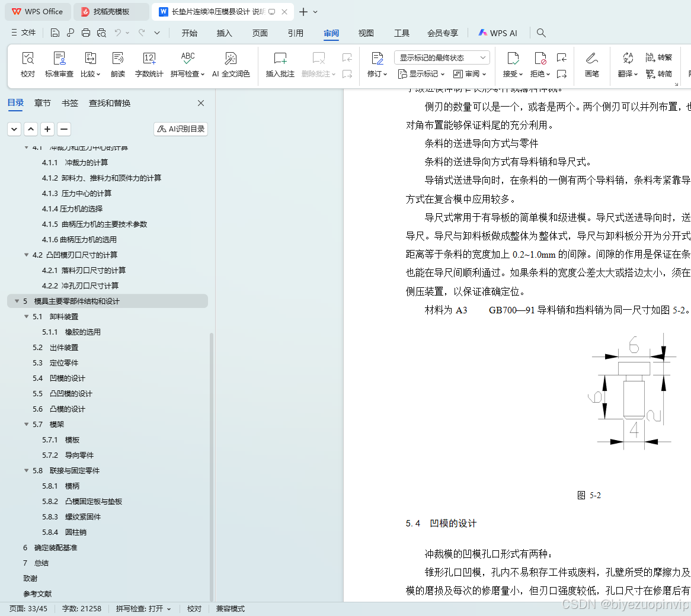Add a new document tab with plus

coord(303,12)
